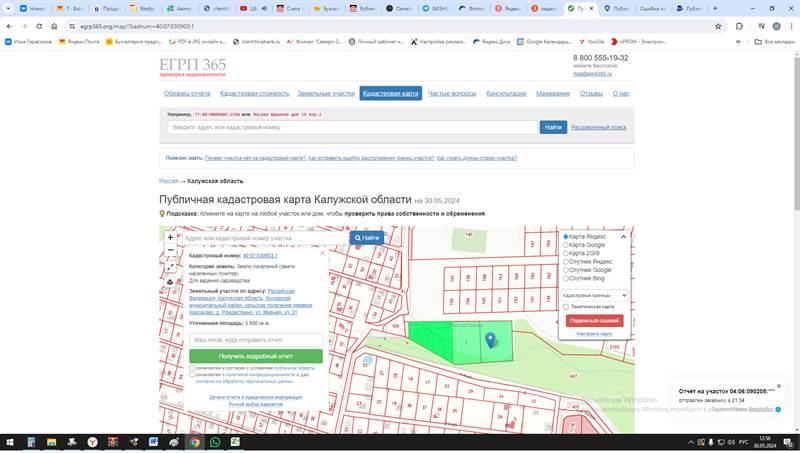Viewport: 800px width, 453px height.
Task: Close the parcel info popup
Action: tap(322, 255)
